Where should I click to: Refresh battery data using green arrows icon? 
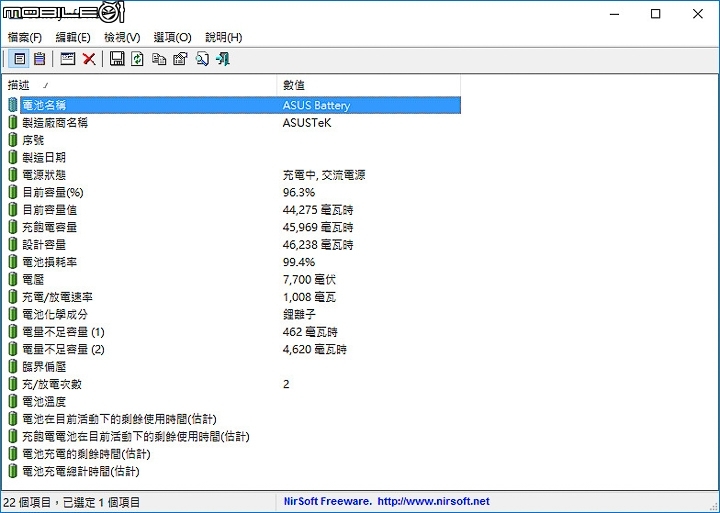tap(138, 59)
